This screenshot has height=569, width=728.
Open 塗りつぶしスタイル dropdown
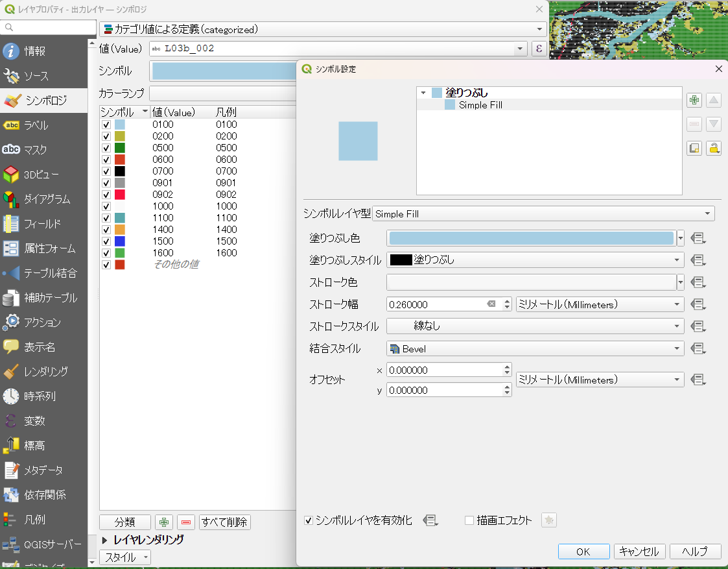click(x=535, y=260)
